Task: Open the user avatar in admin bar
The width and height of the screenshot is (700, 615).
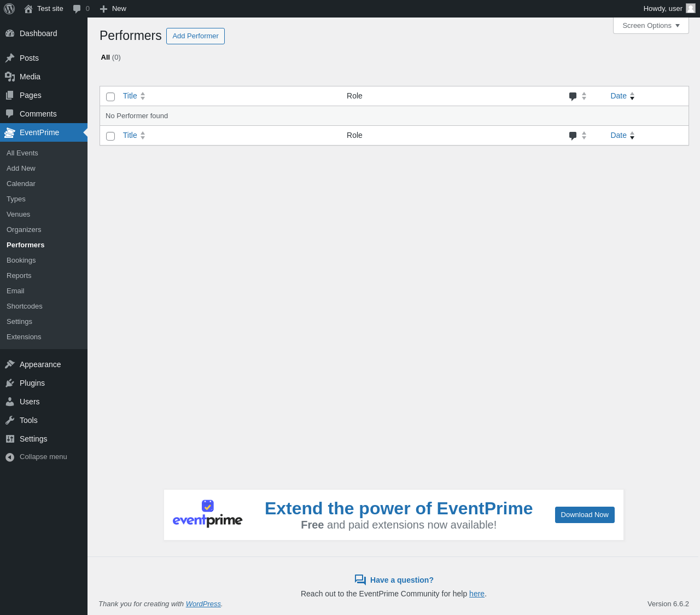Action: coord(691,8)
